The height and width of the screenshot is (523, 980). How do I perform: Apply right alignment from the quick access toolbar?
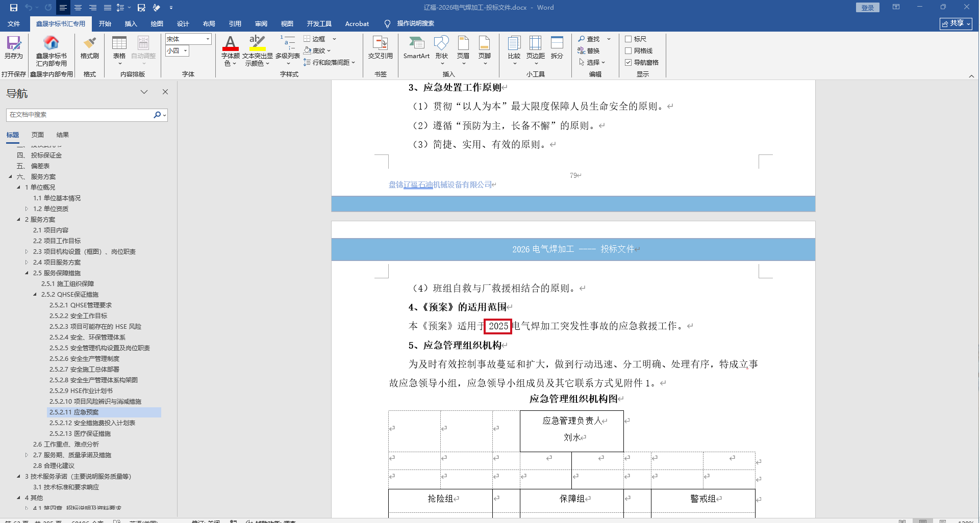pyautogui.click(x=93, y=8)
